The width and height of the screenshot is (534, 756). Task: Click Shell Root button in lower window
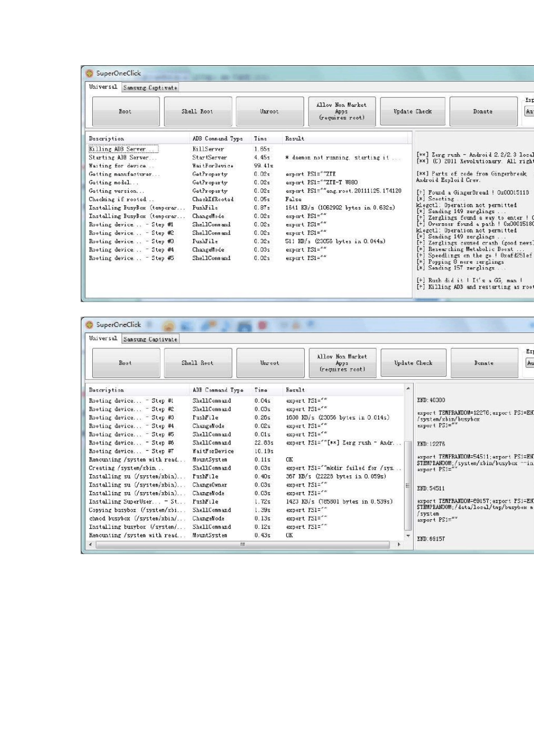pos(198,363)
